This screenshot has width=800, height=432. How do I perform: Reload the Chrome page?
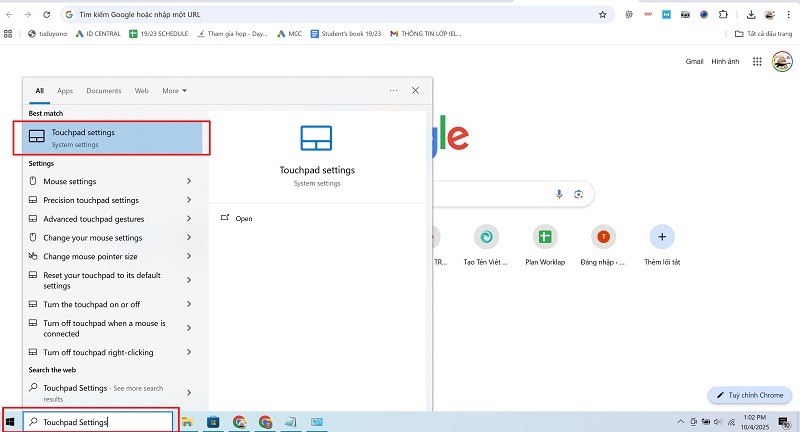point(46,15)
